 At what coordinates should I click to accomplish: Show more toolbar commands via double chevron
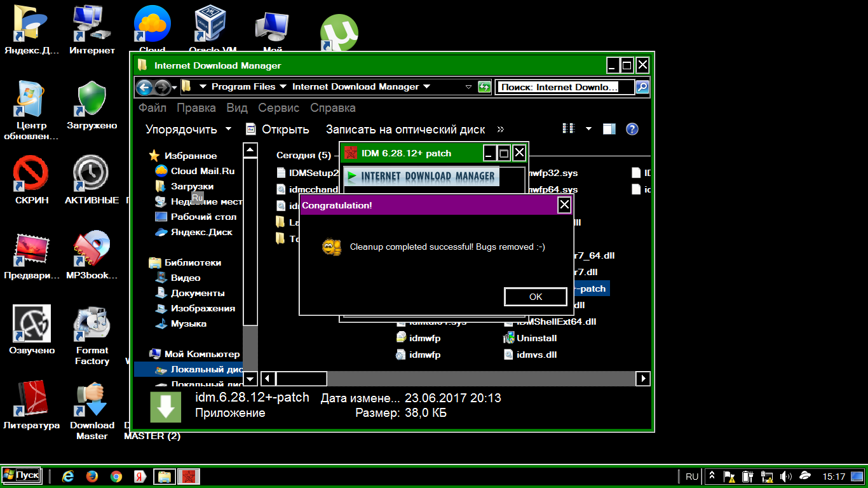(x=501, y=129)
